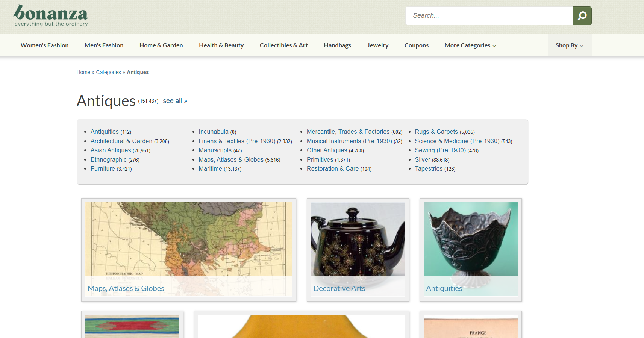
Task: Open Asian Antiques subcategory
Action: point(111,150)
